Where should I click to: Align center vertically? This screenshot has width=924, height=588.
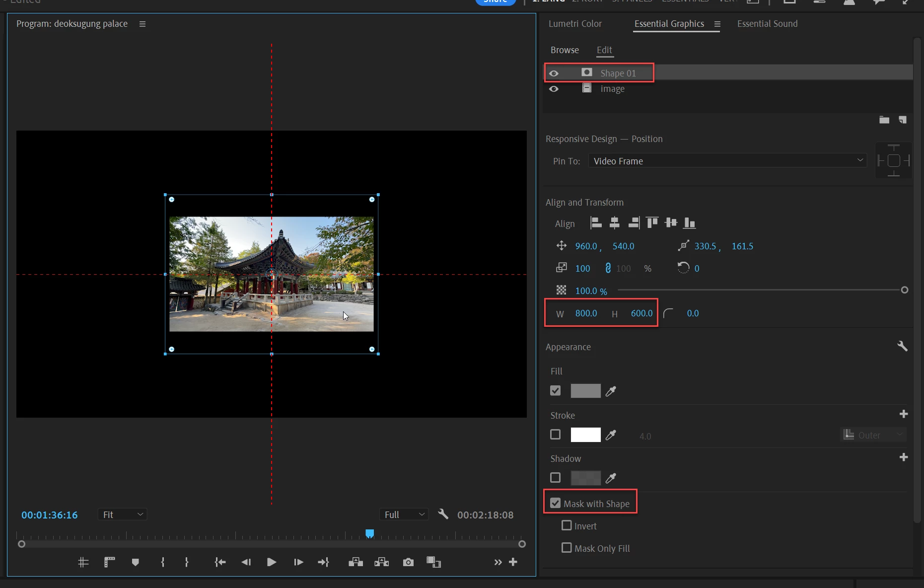click(671, 223)
